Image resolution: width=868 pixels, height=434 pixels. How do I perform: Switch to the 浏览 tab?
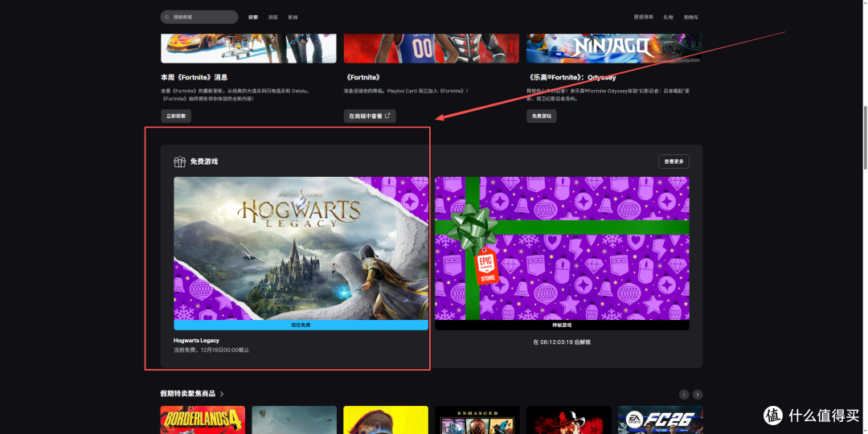[273, 17]
